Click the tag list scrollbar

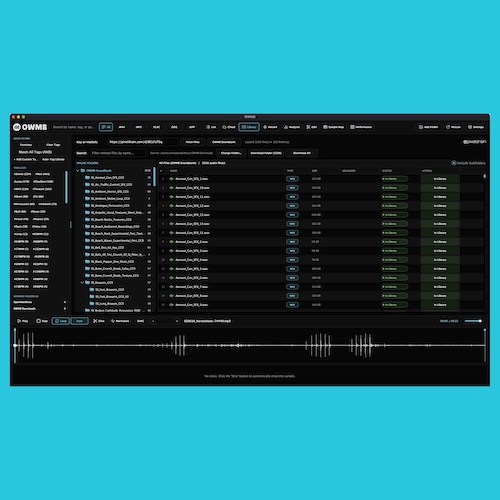click(x=66, y=187)
